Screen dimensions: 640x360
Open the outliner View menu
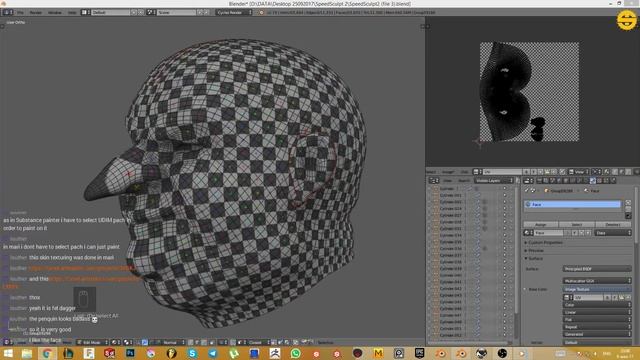coord(447,180)
